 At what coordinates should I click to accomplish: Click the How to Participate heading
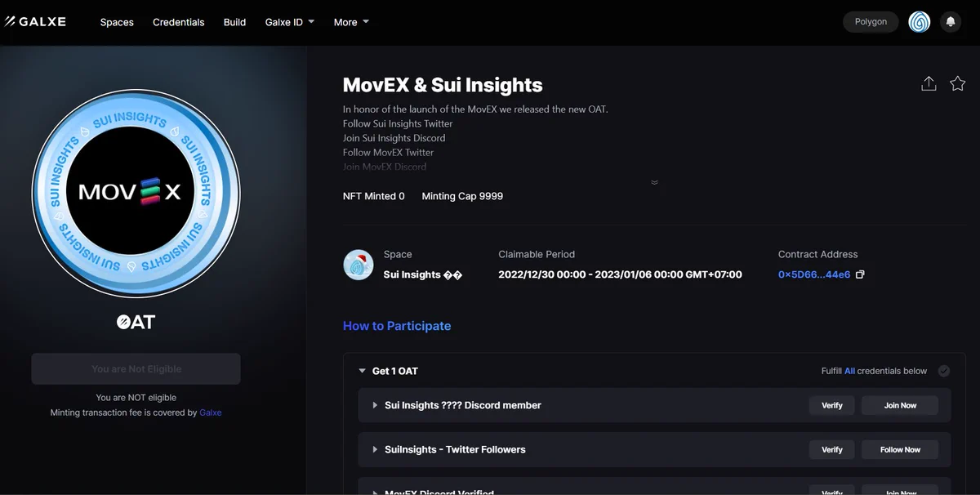(x=397, y=326)
